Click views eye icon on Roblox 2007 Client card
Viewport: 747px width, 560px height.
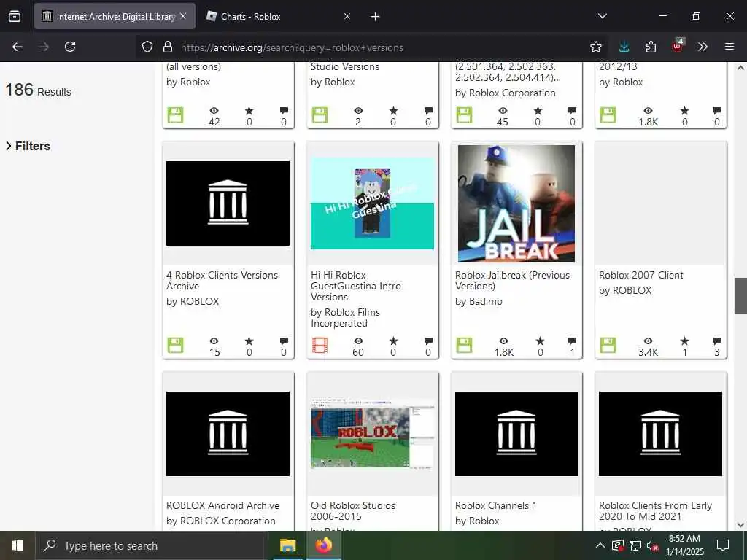648,341
